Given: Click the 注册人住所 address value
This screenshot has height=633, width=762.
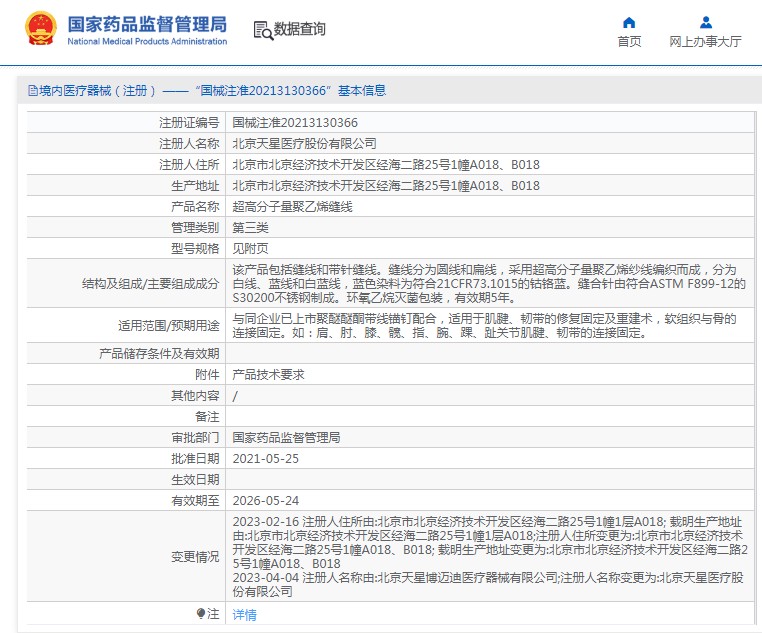Looking at the screenshot, I should click(x=386, y=165).
